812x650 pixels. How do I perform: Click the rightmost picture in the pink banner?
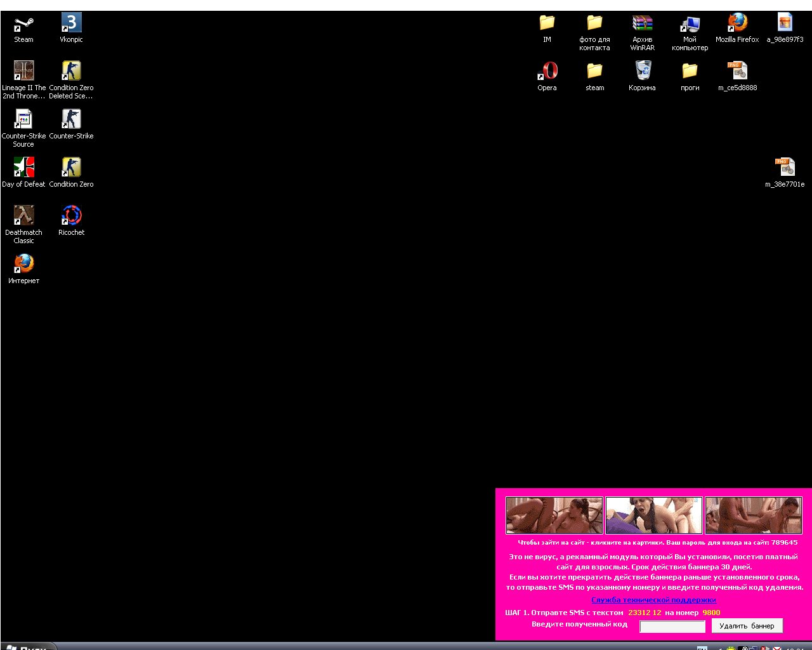(754, 515)
